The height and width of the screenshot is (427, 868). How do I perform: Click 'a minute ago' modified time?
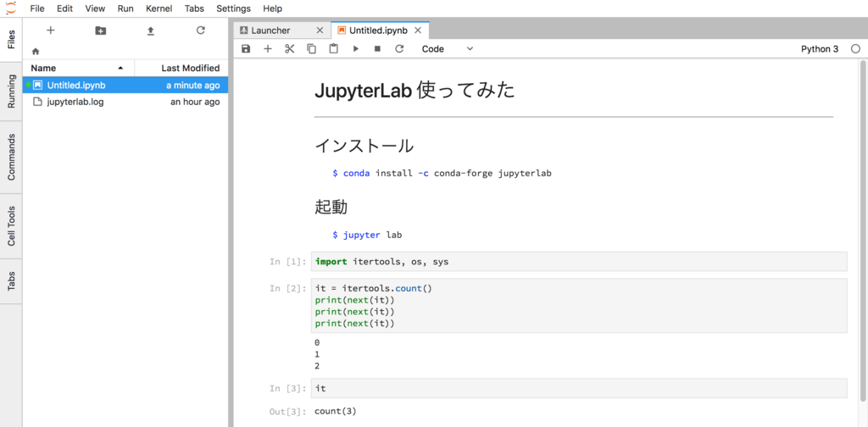[x=192, y=86]
